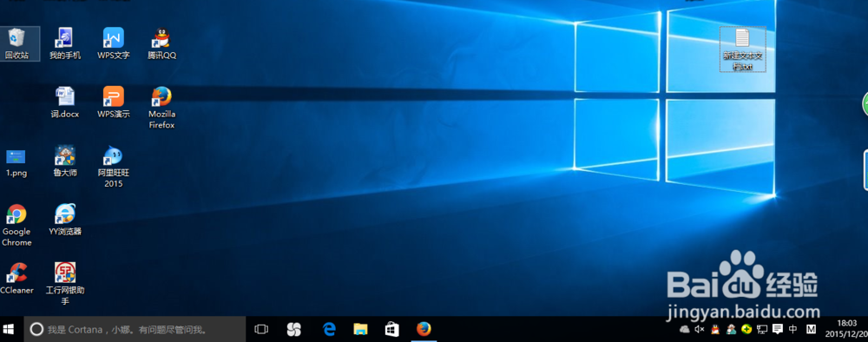Screen dimensions: 868x342
Task: Open the network status tray icon
Action: pos(762,329)
